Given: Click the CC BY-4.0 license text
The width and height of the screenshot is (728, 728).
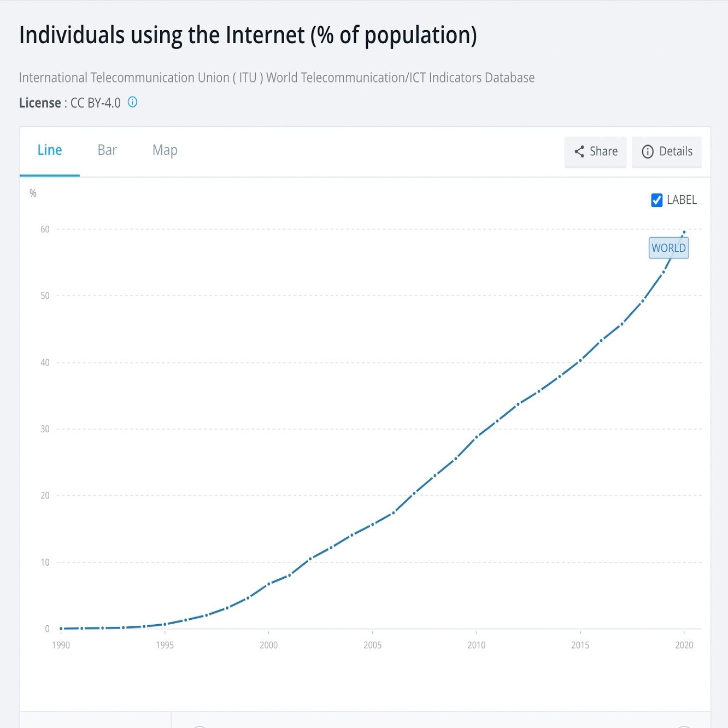Looking at the screenshot, I should [x=96, y=103].
